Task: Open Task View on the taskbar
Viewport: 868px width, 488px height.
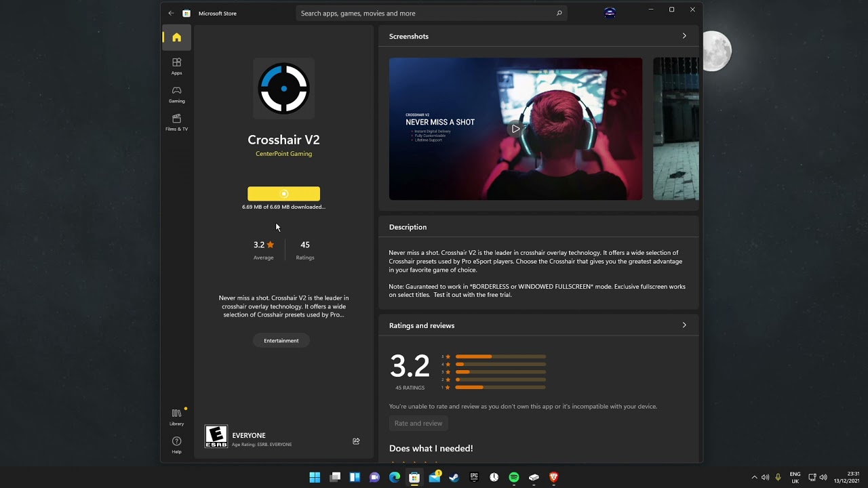Action: [x=335, y=477]
